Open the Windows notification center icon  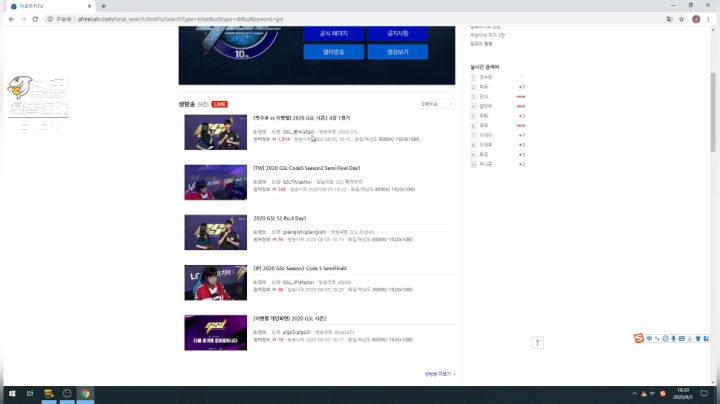click(704, 393)
